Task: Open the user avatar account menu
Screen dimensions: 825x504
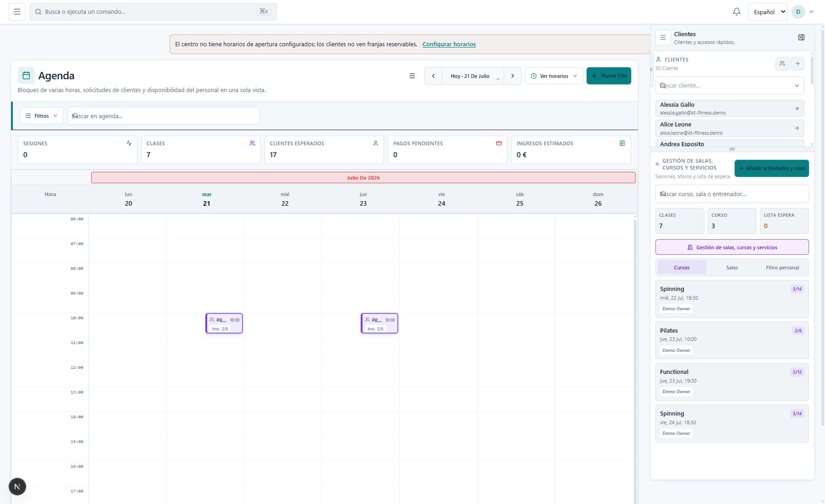Action: [803, 12]
